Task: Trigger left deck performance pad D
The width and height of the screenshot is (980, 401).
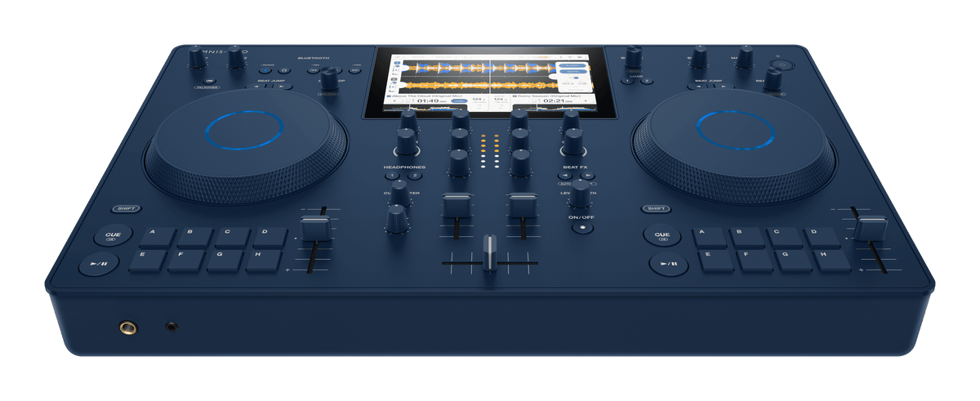Action: point(270,238)
